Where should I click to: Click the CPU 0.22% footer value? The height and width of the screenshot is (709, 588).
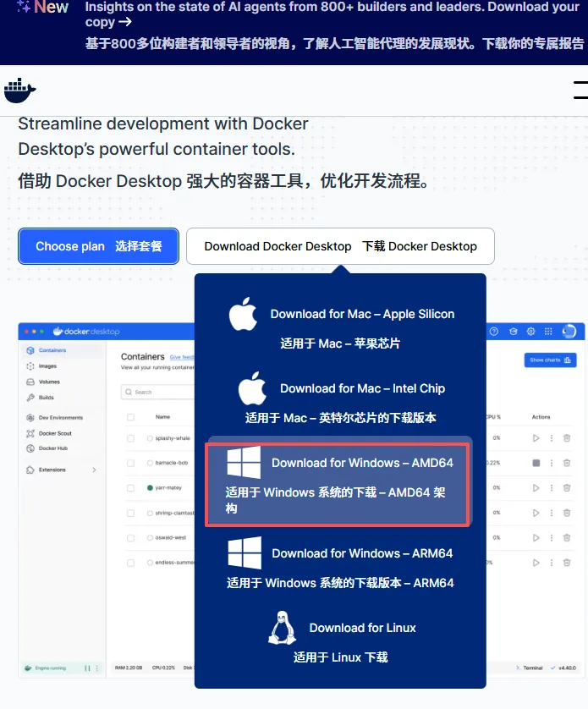[x=163, y=668]
